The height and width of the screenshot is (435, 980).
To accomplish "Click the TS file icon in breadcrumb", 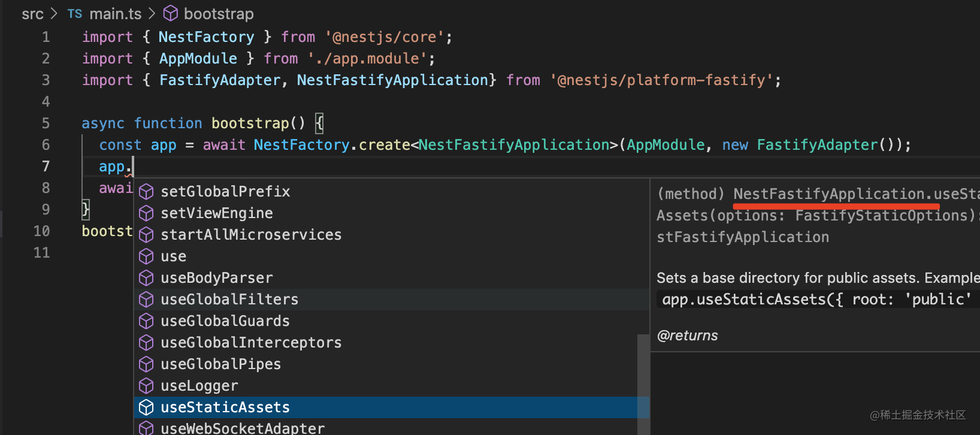I will tap(75, 14).
